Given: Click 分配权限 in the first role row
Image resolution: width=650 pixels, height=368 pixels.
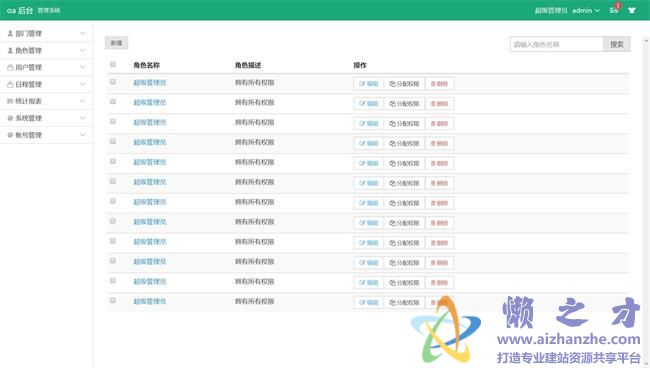Looking at the screenshot, I should coord(404,84).
